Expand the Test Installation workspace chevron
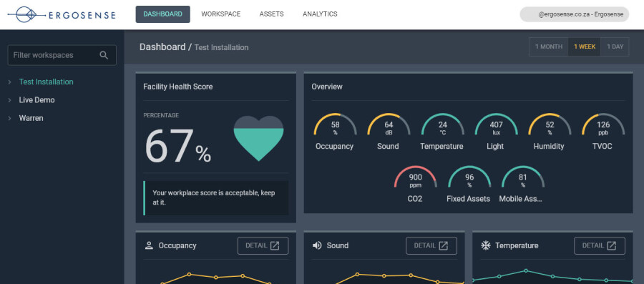The height and width of the screenshot is (284, 644). click(x=9, y=82)
